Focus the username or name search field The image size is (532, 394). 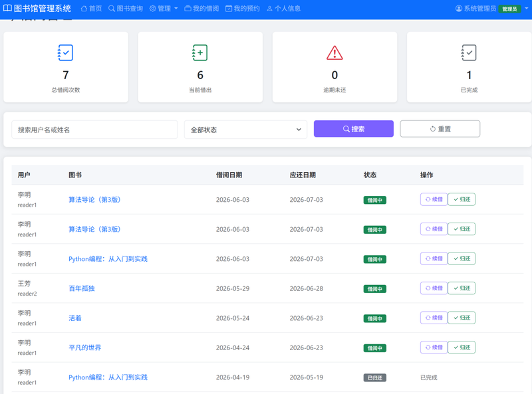[x=94, y=130]
